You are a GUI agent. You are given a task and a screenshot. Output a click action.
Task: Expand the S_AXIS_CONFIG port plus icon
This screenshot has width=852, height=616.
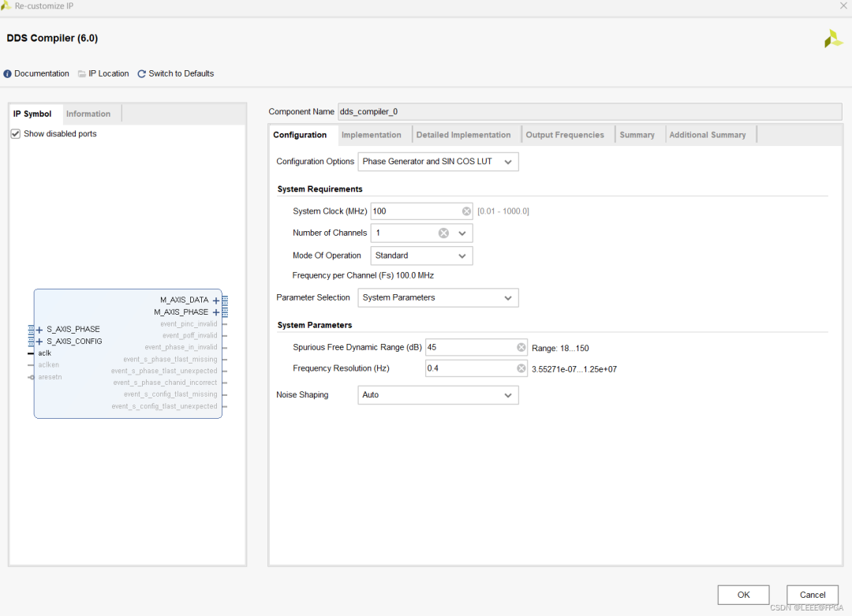(x=39, y=342)
